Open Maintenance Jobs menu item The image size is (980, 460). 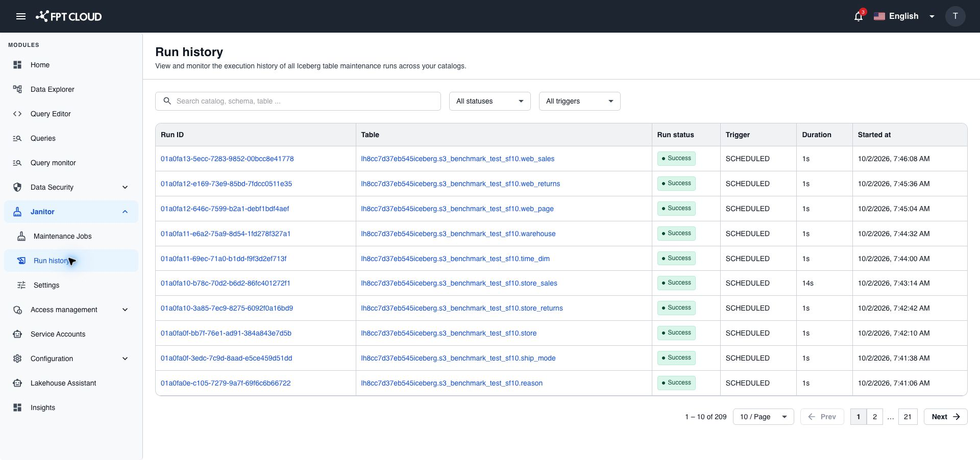click(x=71, y=236)
